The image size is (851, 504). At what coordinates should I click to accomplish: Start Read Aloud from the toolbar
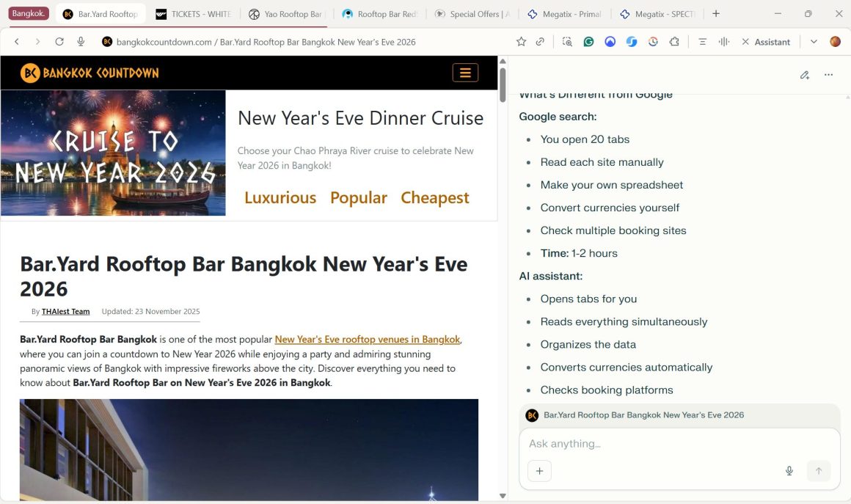point(724,42)
